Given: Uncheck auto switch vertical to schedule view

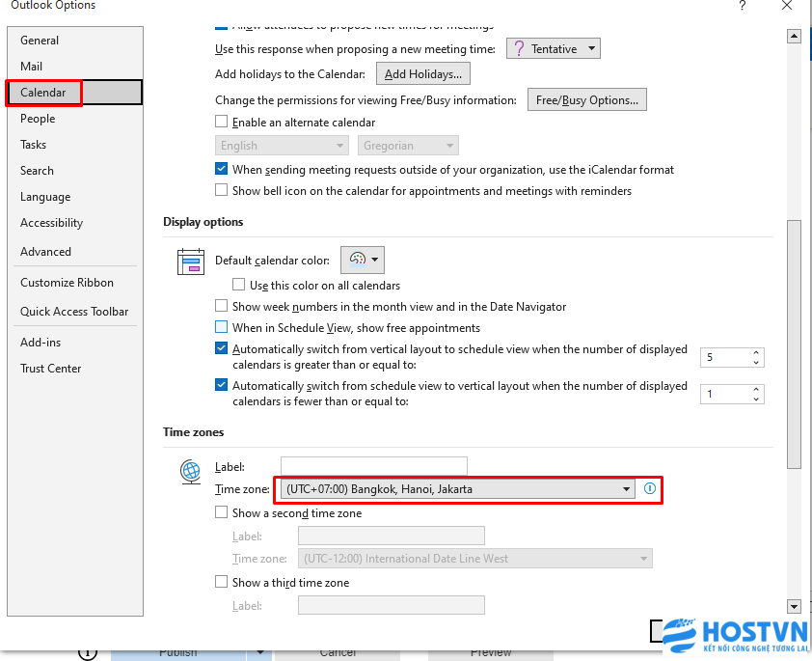Looking at the screenshot, I should tap(221, 348).
